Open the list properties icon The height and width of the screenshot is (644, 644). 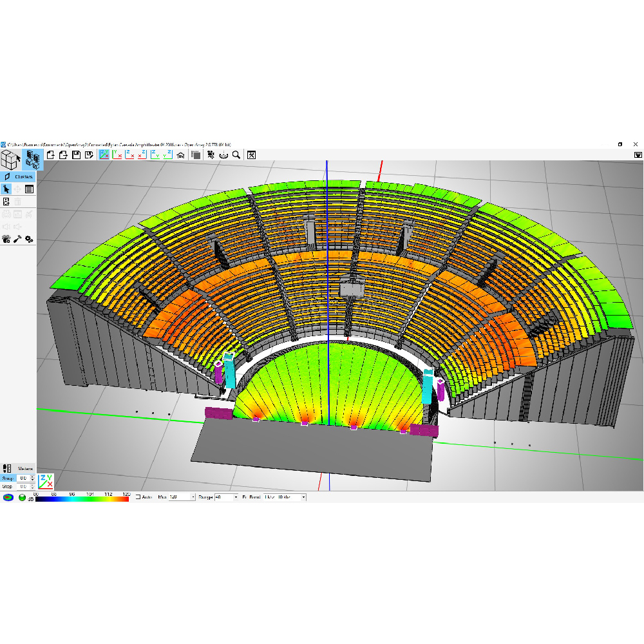coord(29,189)
